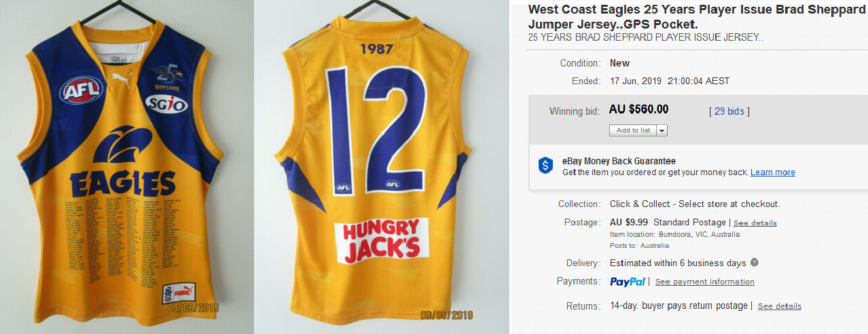The image size is (868, 334).
Task: Click the eBay Money Back Guarantee shield icon
Action: point(545,166)
